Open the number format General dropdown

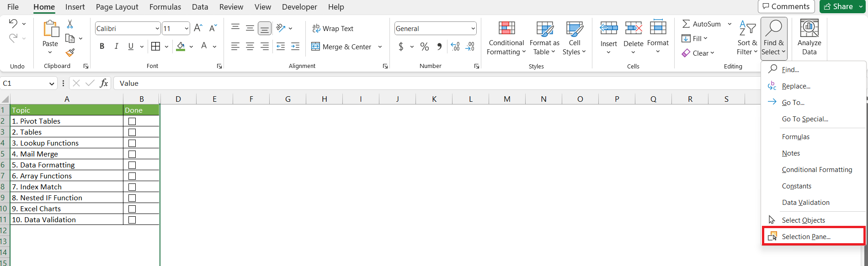coord(473,28)
